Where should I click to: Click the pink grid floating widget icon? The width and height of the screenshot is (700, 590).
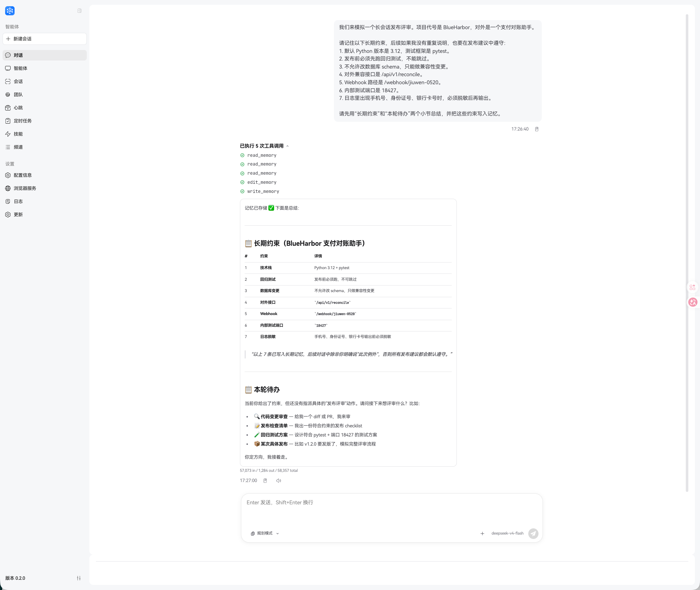coord(692,287)
